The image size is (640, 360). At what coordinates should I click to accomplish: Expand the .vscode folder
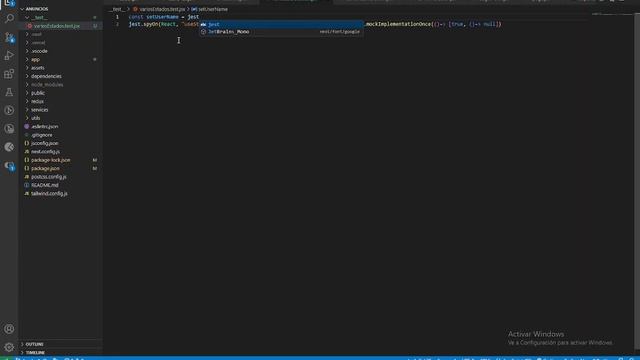39,51
